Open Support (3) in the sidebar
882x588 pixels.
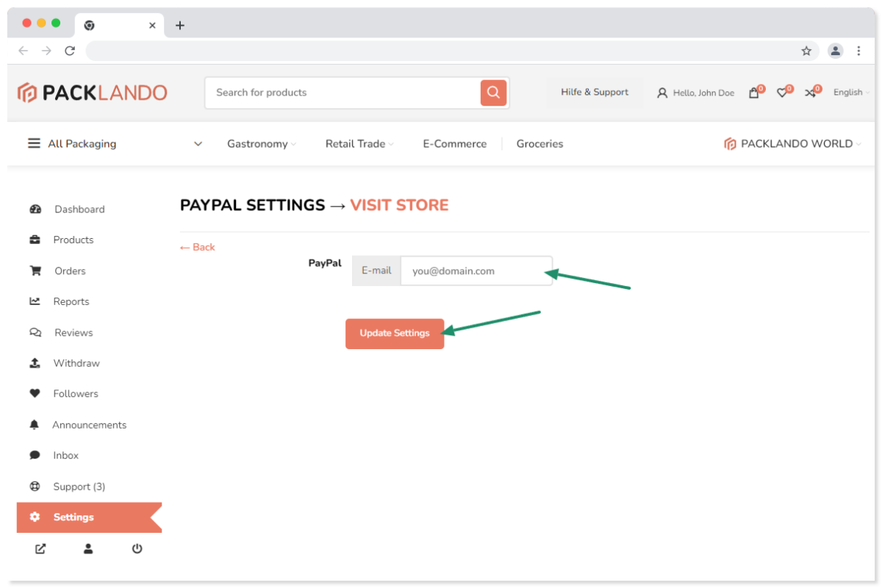pyautogui.click(x=79, y=487)
